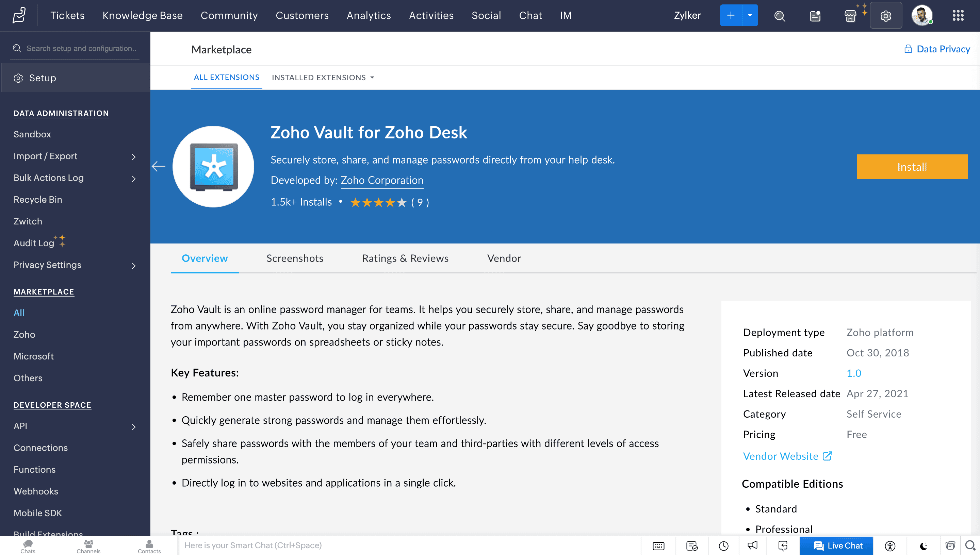Open the Knowledge Base menu

point(142,15)
